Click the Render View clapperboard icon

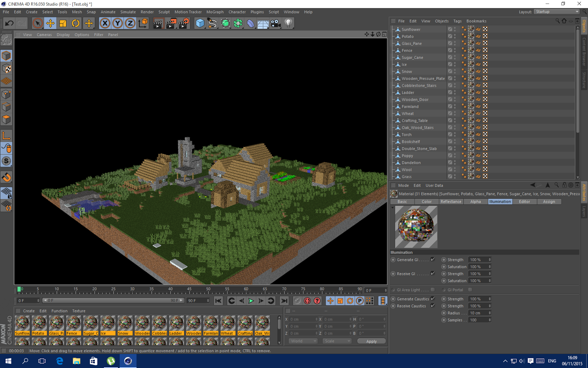coord(158,23)
